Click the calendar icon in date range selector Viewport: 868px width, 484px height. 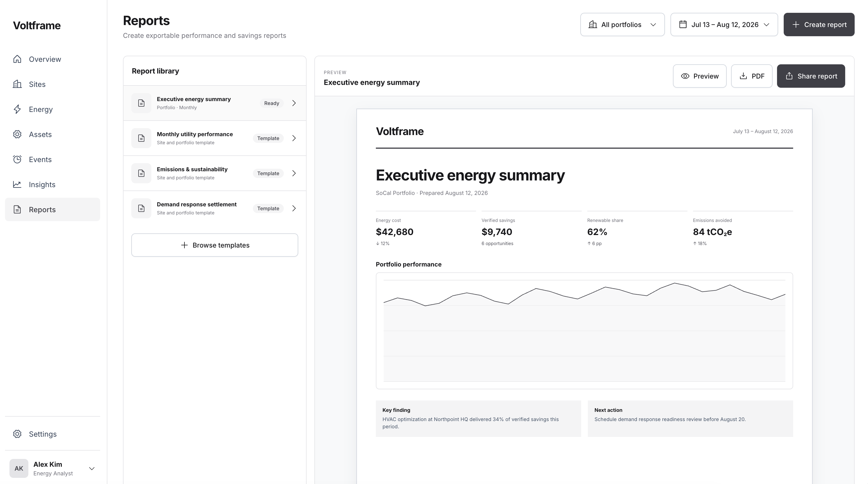[683, 24]
